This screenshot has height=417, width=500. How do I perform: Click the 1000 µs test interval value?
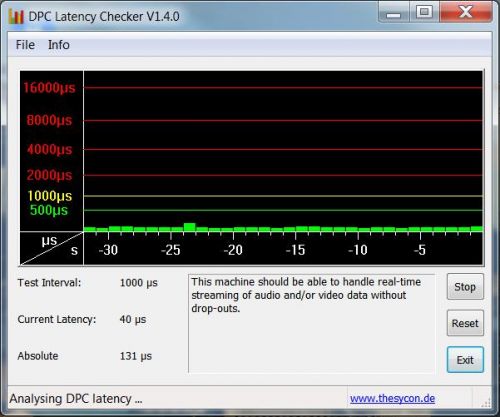coord(139,283)
